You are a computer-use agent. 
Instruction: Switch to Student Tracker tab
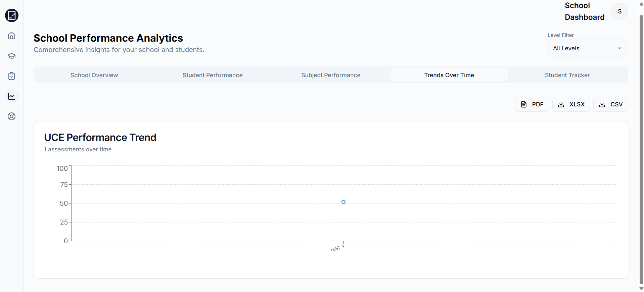(567, 75)
